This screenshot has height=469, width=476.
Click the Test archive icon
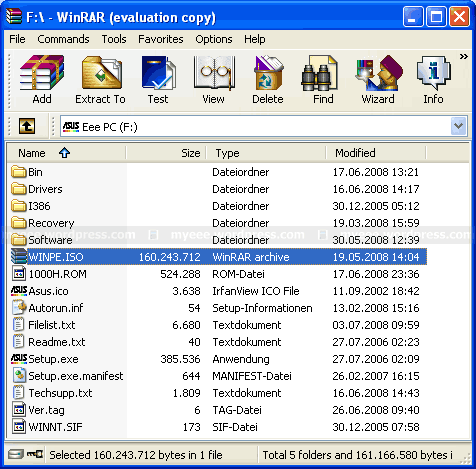(x=159, y=73)
